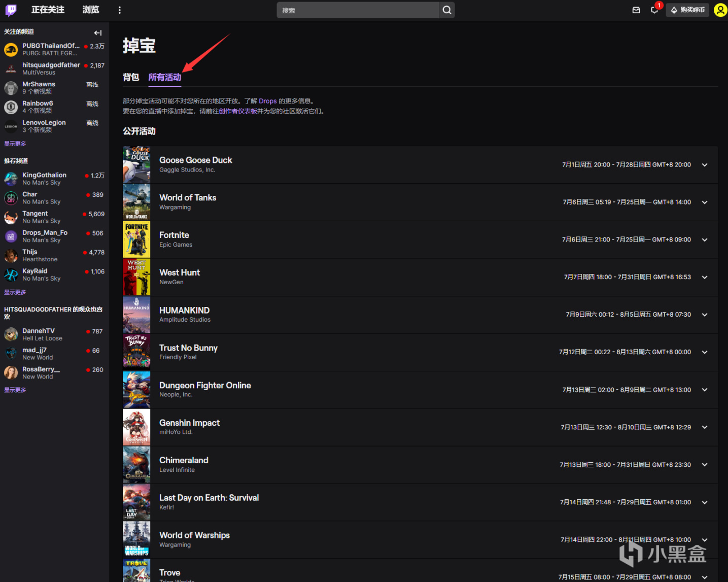Image resolution: width=728 pixels, height=582 pixels.
Task: Open the whispers inbox icon
Action: (636, 10)
